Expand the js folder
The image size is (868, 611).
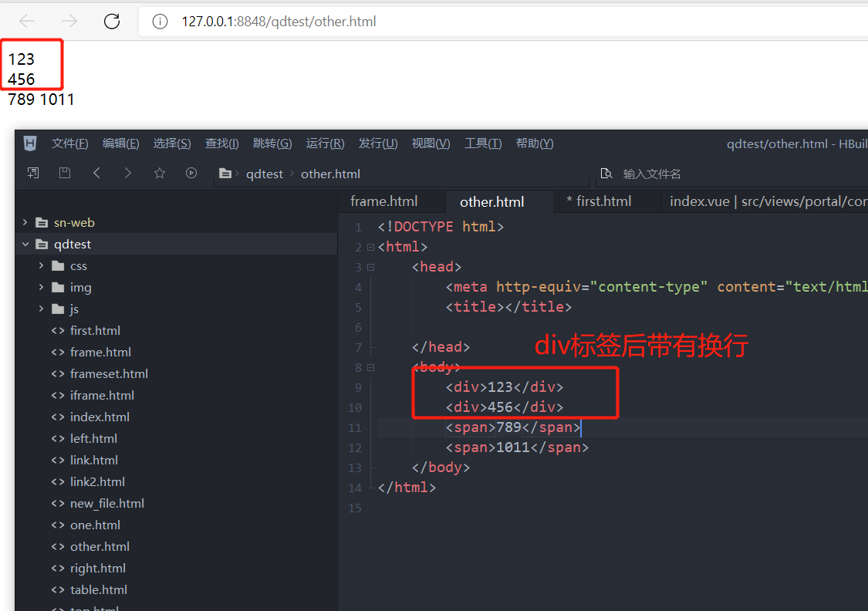pyautogui.click(x=41, y=309)
